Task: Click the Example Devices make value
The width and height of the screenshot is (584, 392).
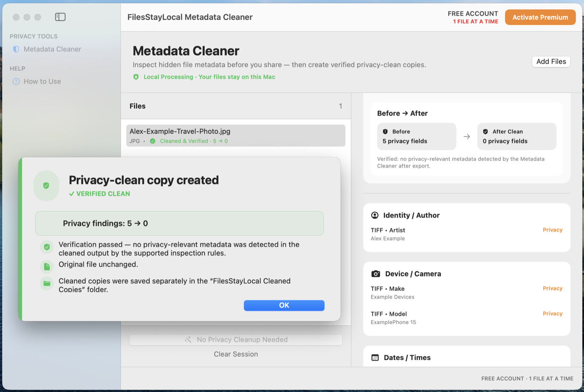Action: (392, 297)
